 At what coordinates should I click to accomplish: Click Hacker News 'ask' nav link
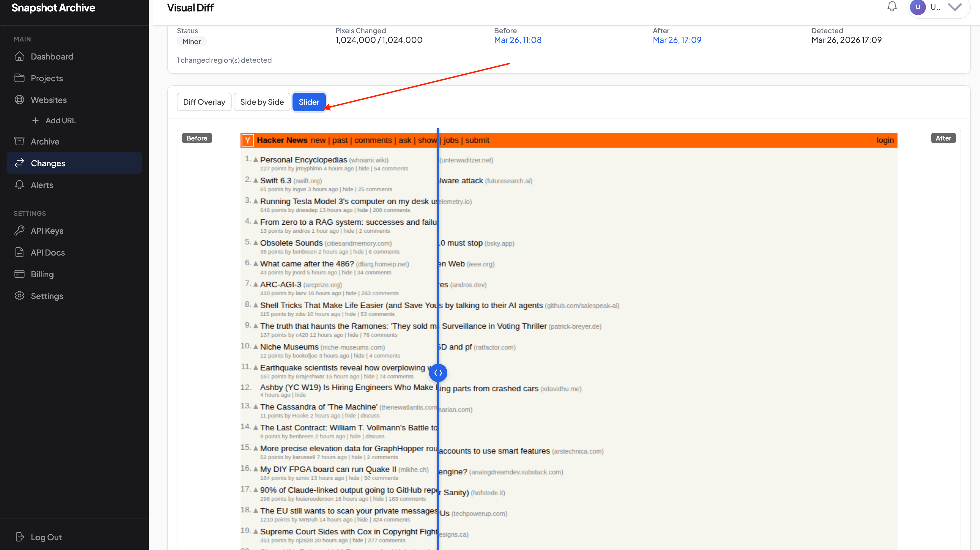point(405,140)
